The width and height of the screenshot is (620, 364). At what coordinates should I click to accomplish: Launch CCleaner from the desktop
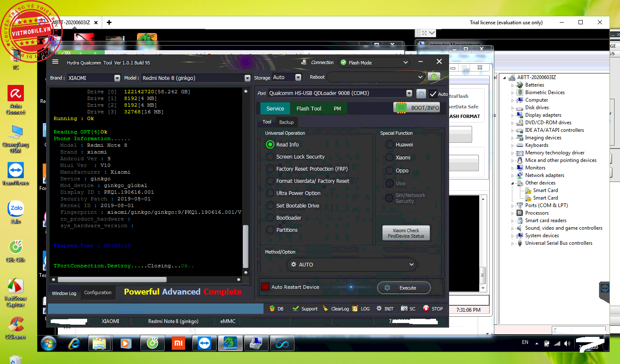click(x=15, y=328)
